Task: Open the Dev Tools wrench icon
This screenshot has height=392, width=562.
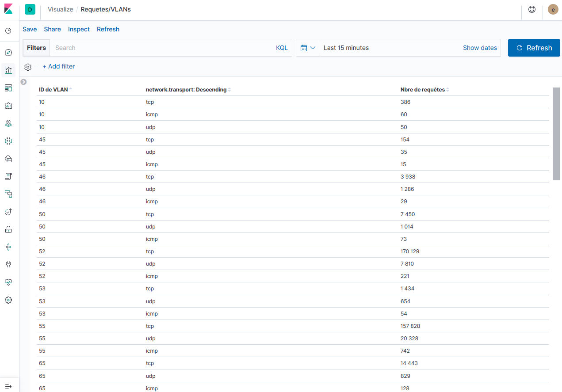Action: (x=8, y=265)
